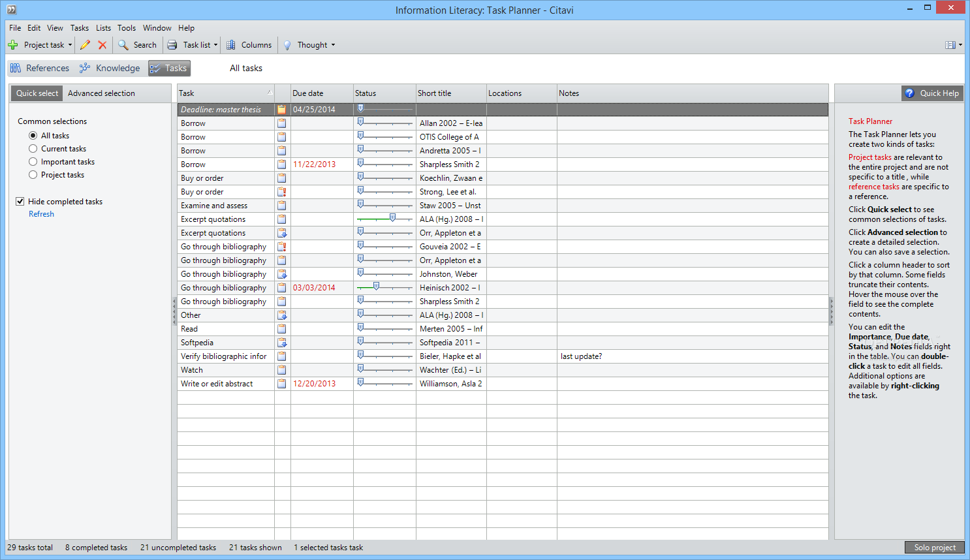Click task icon in the Johnston, Weber row
Screen dimensions: 970x560
282,274
